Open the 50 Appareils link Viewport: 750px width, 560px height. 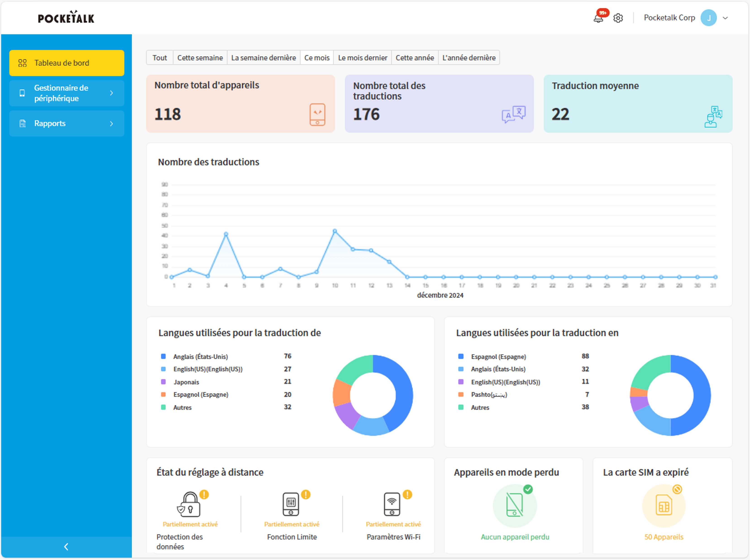(x=664, y=537)
